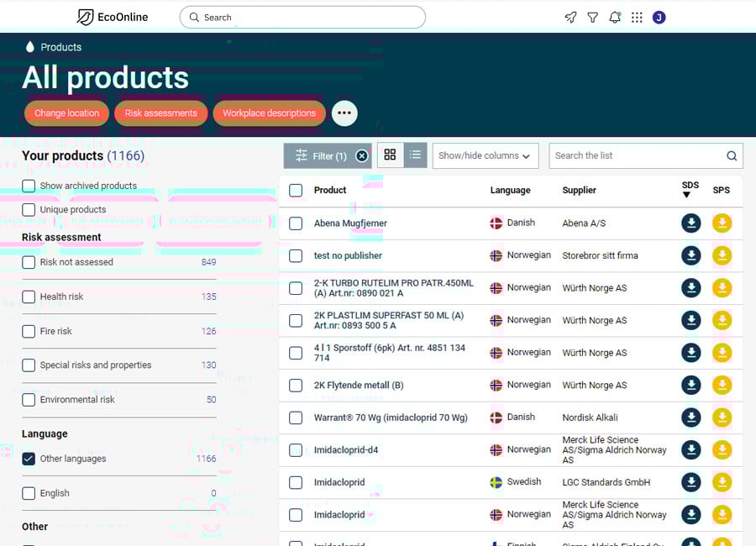The height and width of the screenshot is (546, 756).
Task: Download SPS for Imidacloprid-d4
Action: coord(722,449)
